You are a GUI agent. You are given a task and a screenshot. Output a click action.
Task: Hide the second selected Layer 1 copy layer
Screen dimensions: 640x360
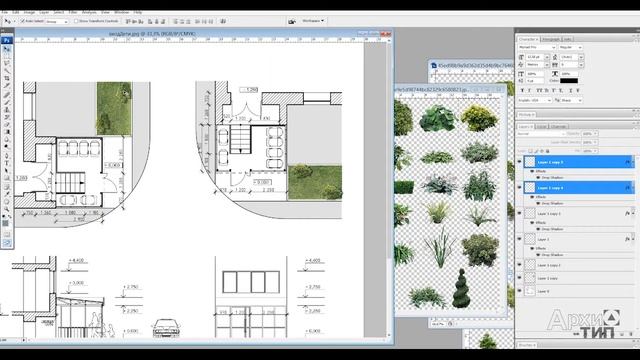pos(520,188)
